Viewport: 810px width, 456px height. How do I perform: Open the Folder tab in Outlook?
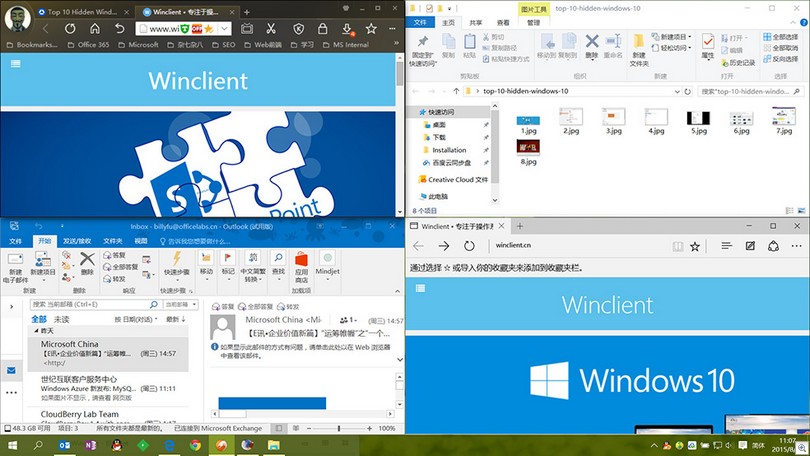coord(113,241)
